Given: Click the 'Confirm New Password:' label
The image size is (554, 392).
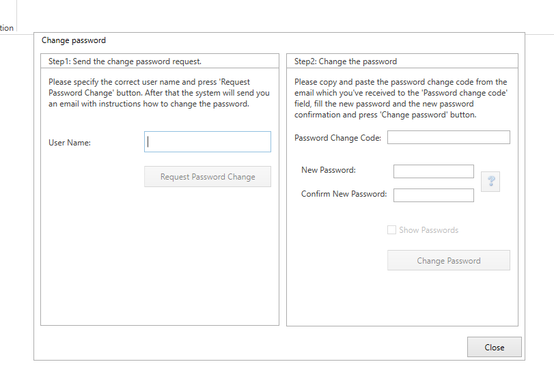Looking at the screenshot, I should 344,194.
